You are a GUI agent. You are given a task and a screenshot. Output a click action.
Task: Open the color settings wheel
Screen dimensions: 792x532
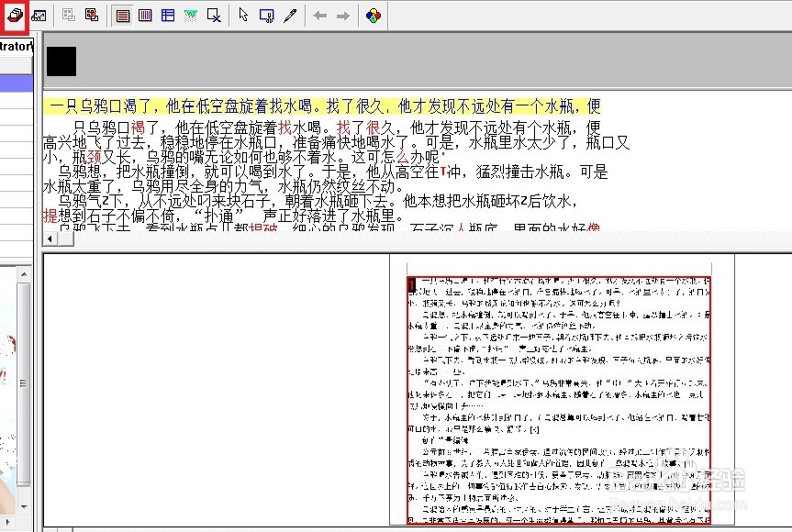pyautogui.click(x=373, y=15)
